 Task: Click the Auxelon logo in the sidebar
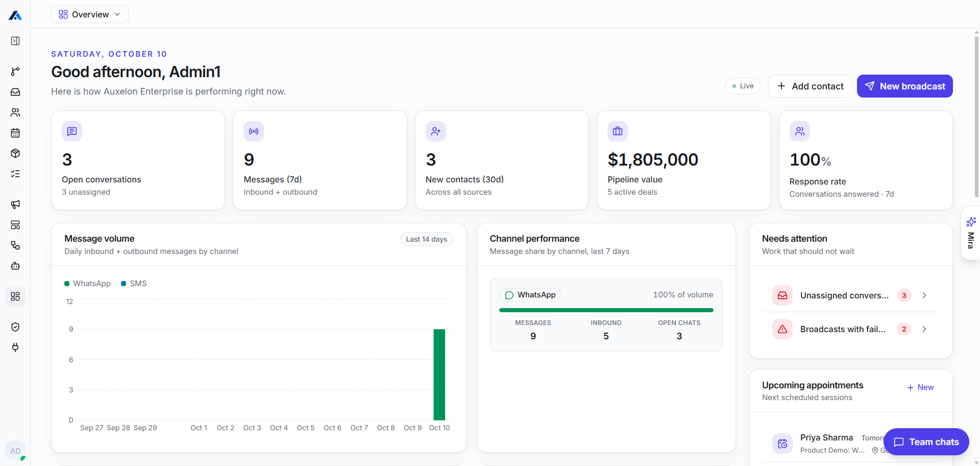[15, 15]
